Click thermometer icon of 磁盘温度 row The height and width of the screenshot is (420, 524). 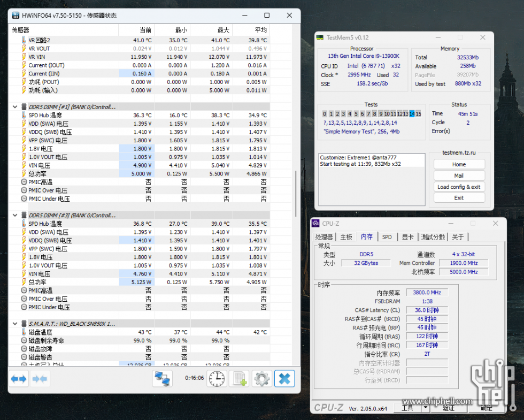click(24, 332)
